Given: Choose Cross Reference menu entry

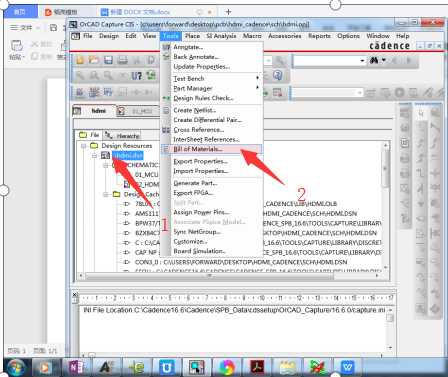Looking at the screenshot, I should tap(212, 130).
